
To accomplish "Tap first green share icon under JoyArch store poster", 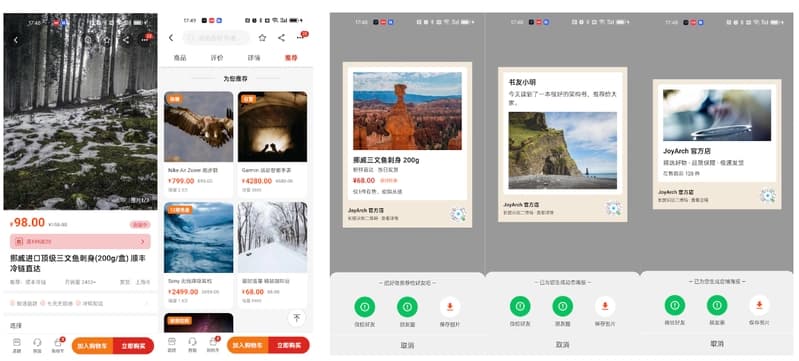I will (675, 305).
